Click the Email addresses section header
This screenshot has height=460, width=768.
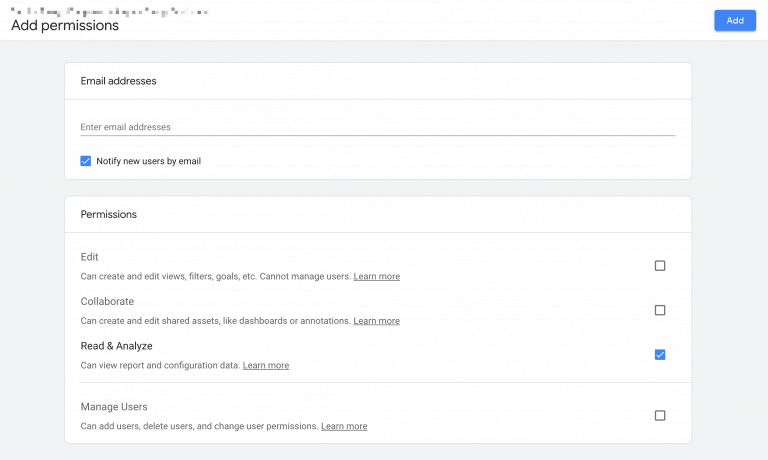pyautogui.click(x=118, y=81)
